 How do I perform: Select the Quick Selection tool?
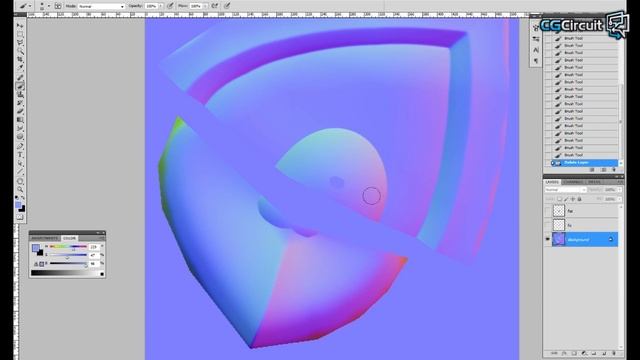pos(20,51)
